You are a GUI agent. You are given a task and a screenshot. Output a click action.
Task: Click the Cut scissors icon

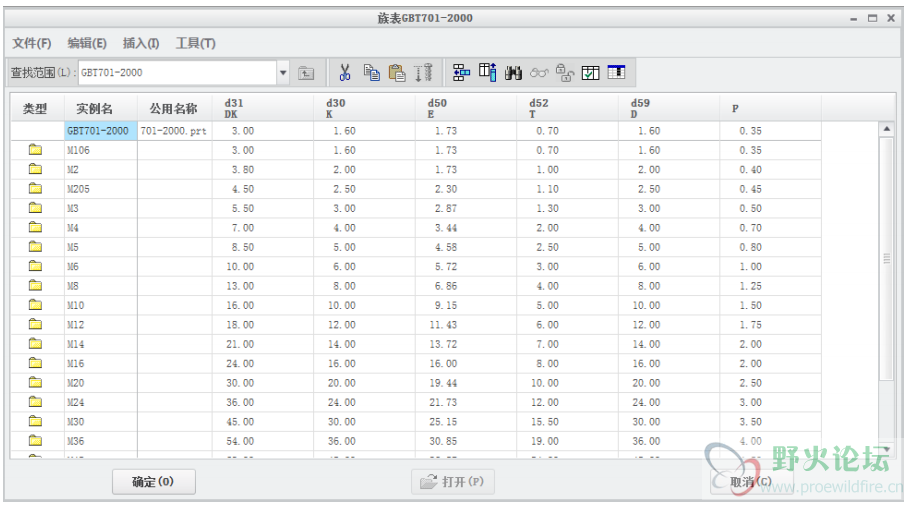coord(345,72)
